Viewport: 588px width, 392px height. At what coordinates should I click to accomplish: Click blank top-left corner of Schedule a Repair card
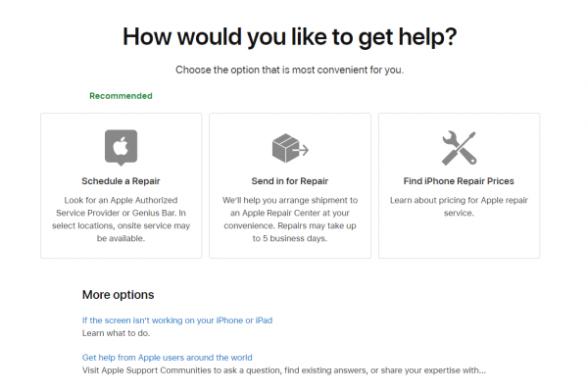(x=56, y=125)
